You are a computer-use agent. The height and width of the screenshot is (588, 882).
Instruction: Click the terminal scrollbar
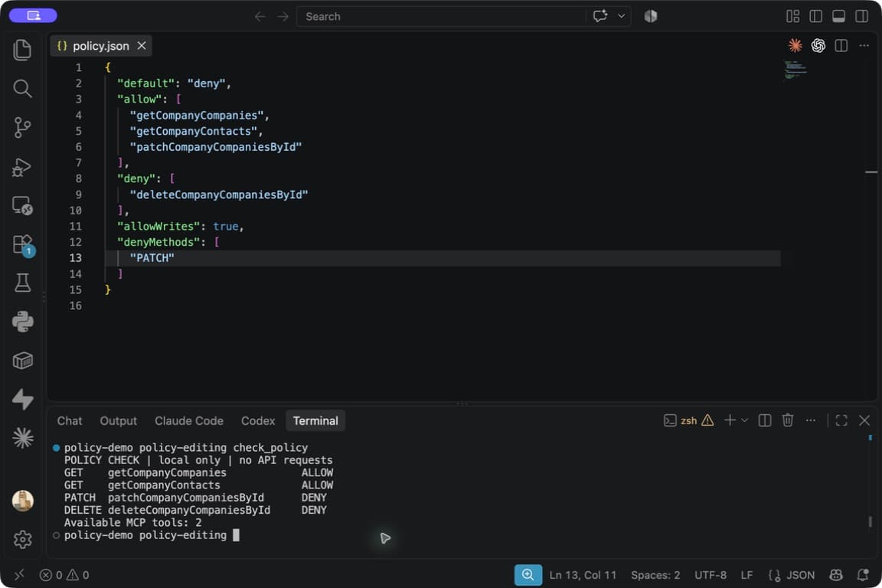pyautogui.click(x=871, y=521)
